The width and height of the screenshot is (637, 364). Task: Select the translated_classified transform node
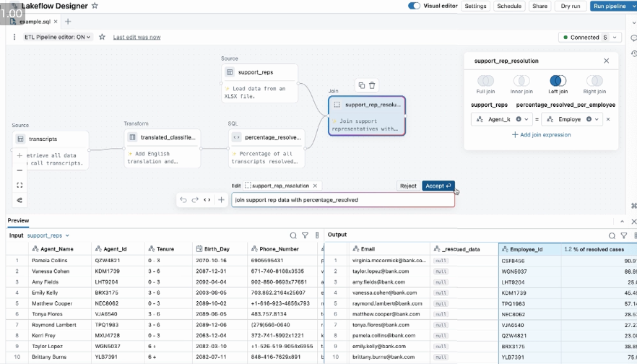[x=162, y=149]
